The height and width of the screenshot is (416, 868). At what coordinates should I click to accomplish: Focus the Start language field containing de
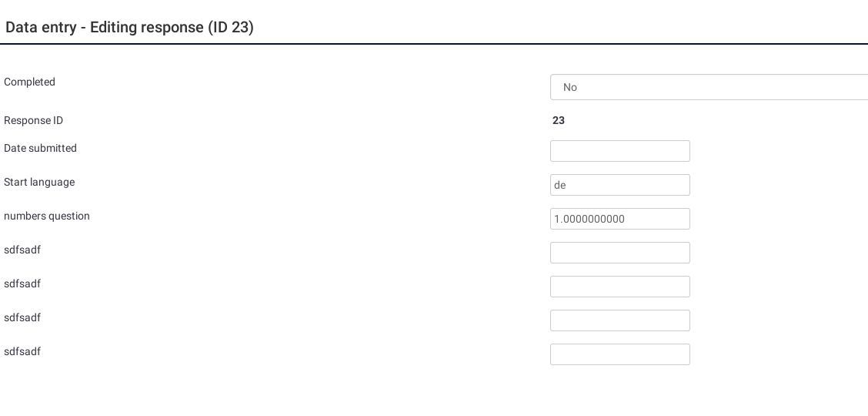[x=619, y=185]
